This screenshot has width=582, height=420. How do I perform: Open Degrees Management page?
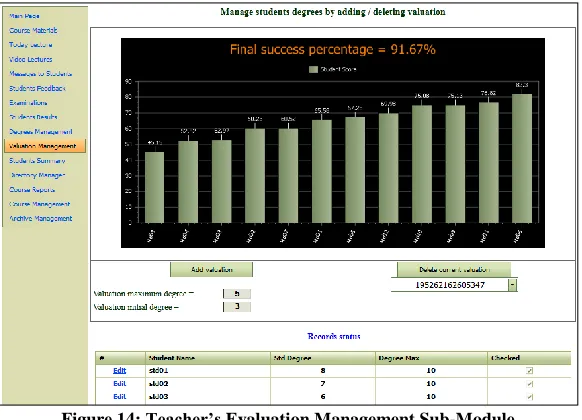[40, 132]
